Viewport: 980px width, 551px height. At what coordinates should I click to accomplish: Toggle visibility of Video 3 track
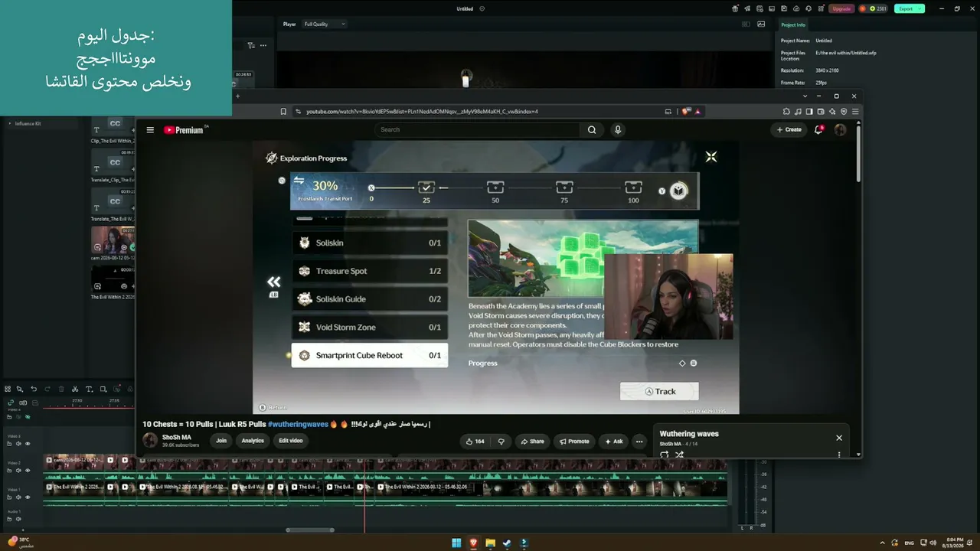(x=28, y=444)
